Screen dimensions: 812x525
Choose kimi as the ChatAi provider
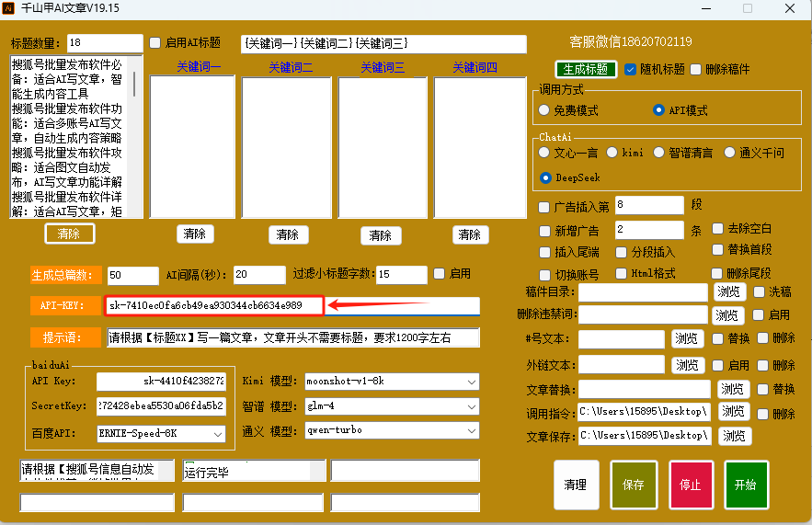coord(612,153)
